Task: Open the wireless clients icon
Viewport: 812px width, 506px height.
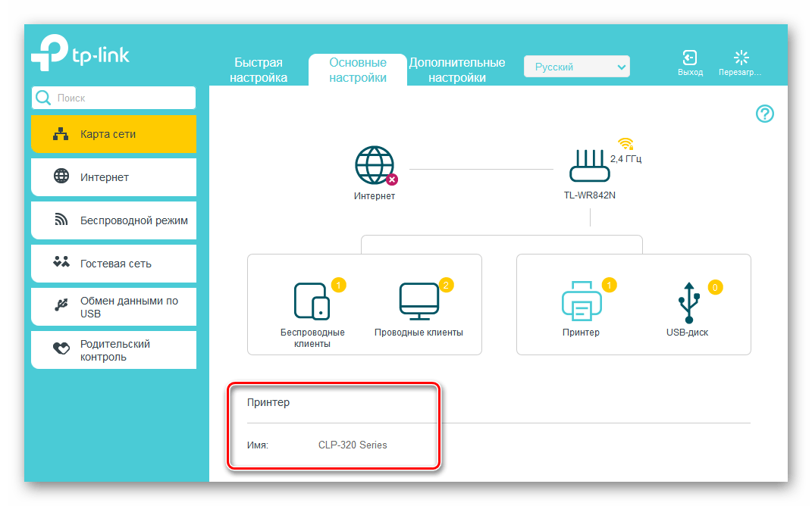Action: click(312, 301)
